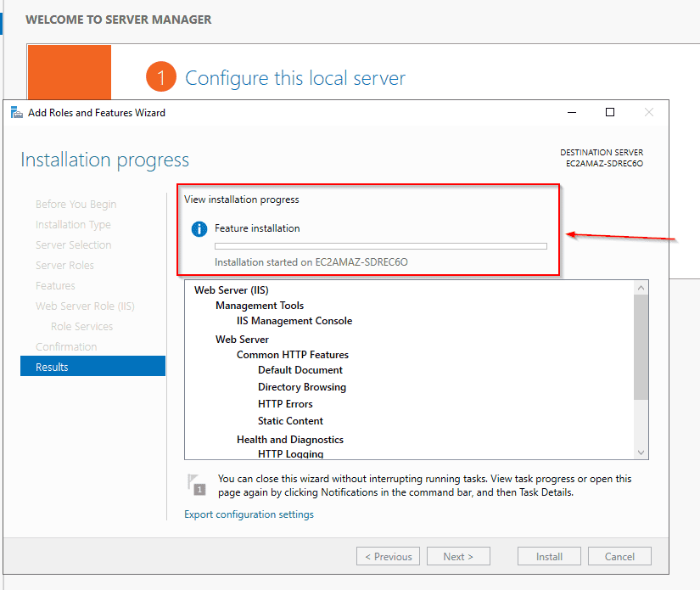Click the Previous button

click(x=388, y=556)
